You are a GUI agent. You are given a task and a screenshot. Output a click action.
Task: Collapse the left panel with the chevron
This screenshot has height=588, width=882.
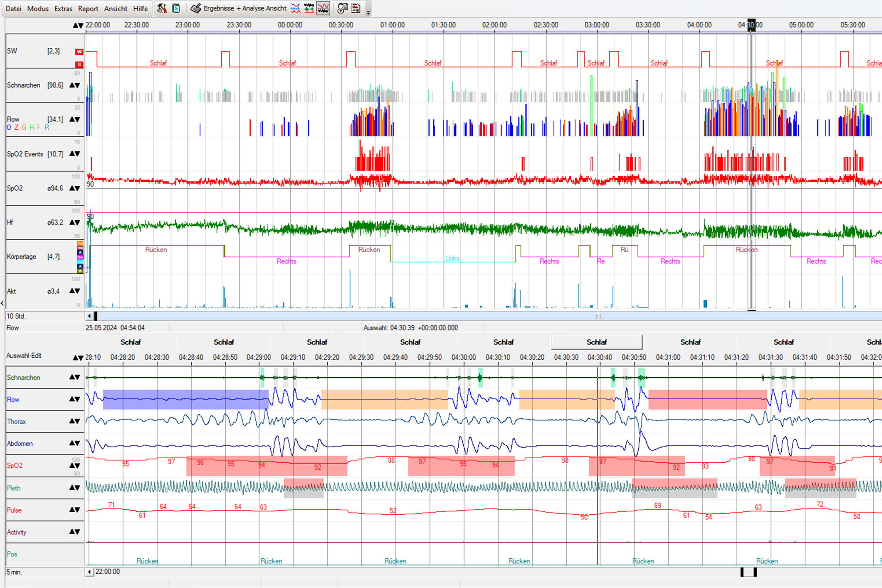[2, 303]
